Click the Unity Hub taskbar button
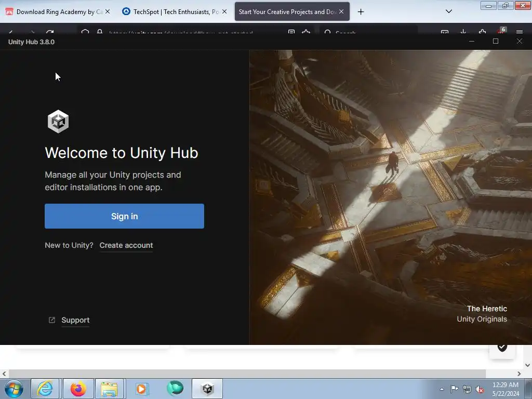Screen dimensions: 532x399 207,389
